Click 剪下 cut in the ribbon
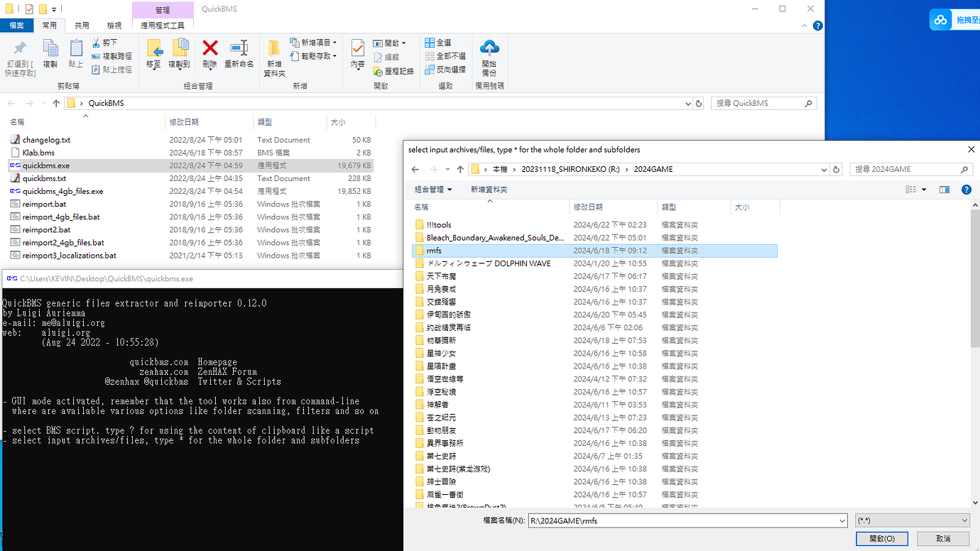Image resolution: width=980 pixels, height=551 pixels. tap(104, 43)
